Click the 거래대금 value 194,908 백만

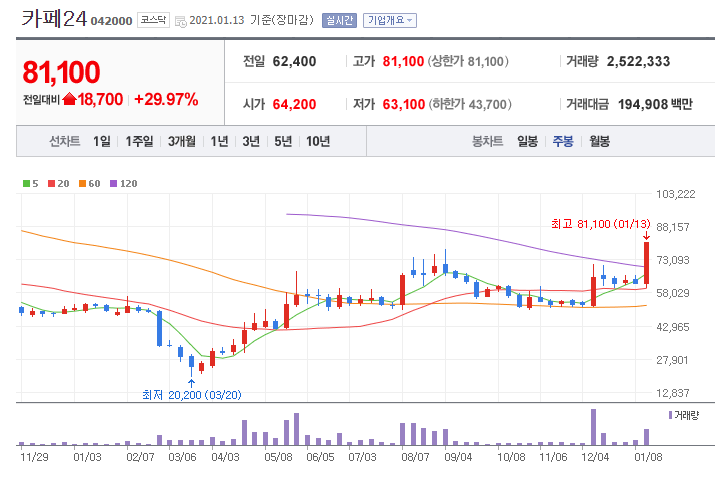coord(655,104)
